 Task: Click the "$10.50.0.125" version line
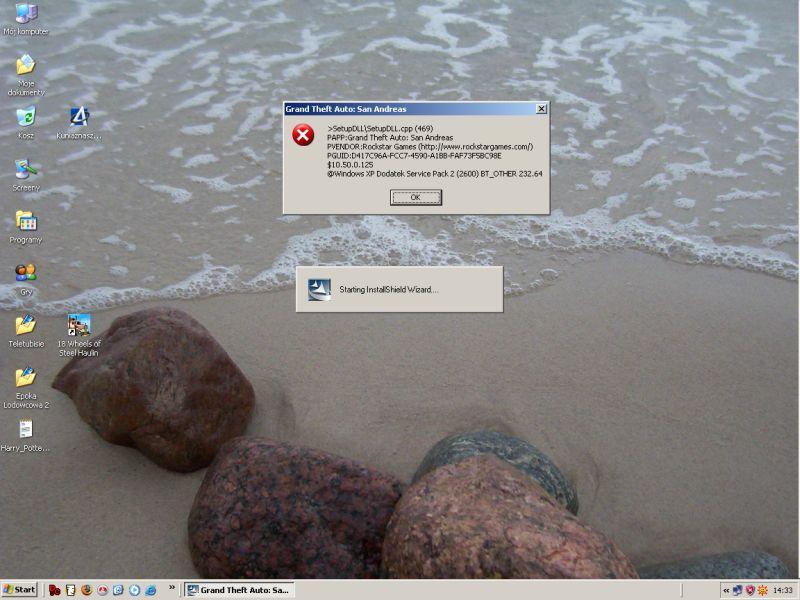[350, 165]
